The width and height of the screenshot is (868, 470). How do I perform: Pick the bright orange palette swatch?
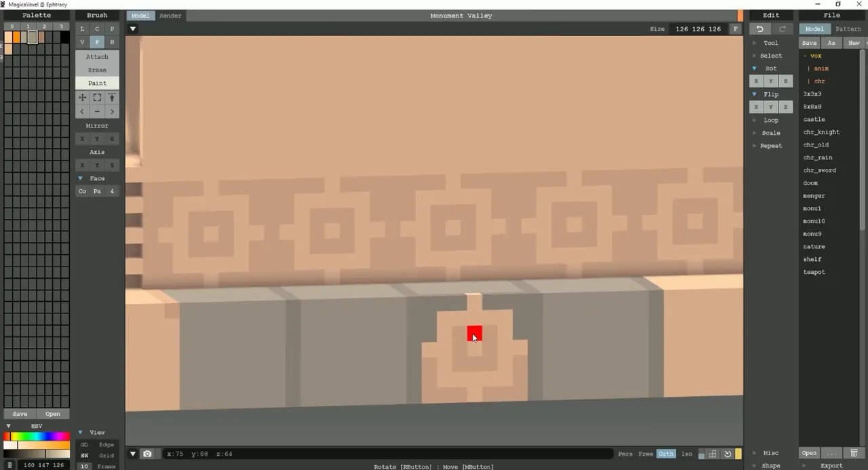16,37
